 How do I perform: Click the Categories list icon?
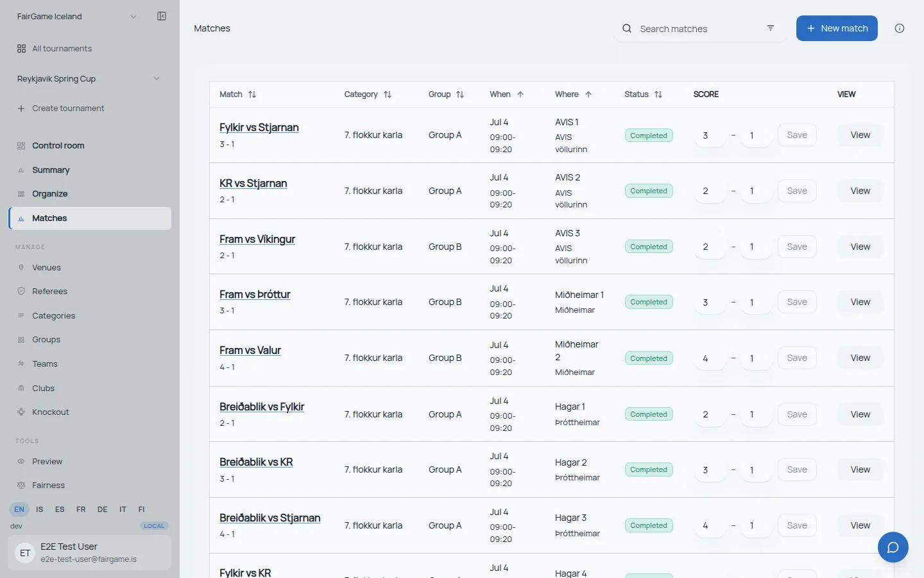(x=21, y=316)
